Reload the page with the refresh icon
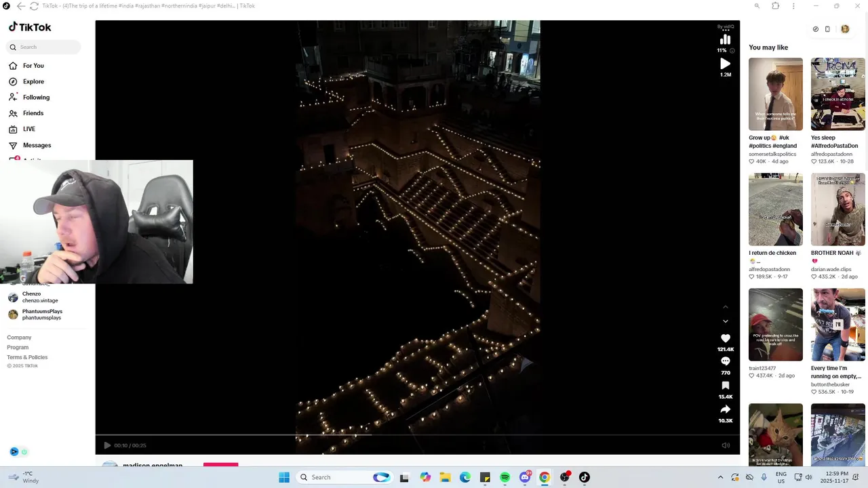Screen dimensions: 868x488 pos(34,6)
